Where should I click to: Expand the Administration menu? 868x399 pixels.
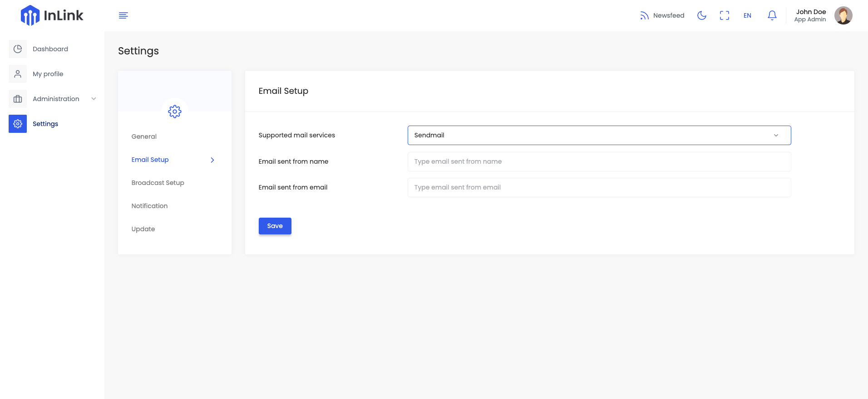pos(56,99)
